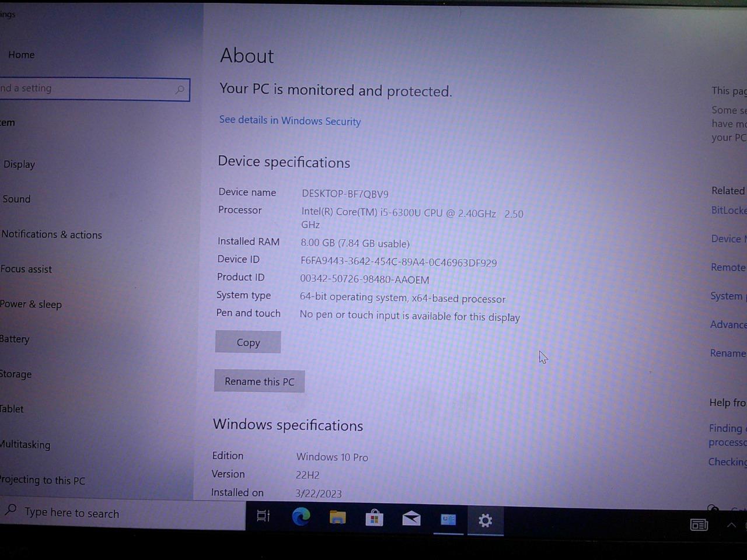
Task: Open the Finding processor help link
Action: click(x=727, y=435)
